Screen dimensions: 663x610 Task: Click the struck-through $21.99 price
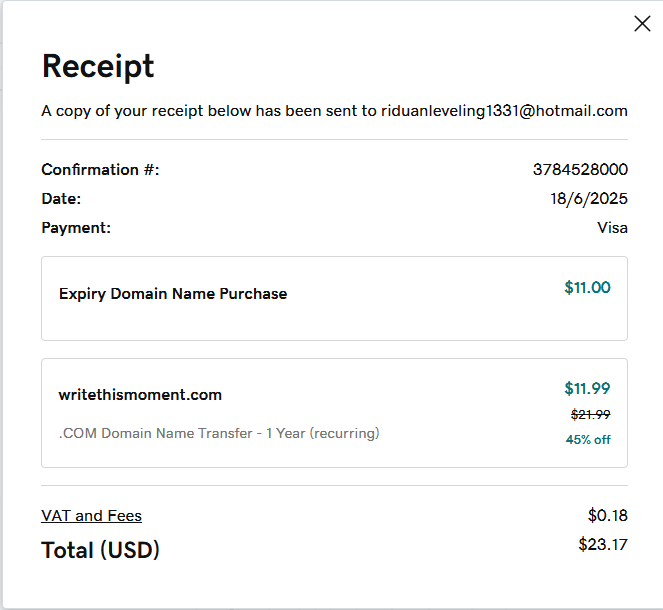click(590, 415)
